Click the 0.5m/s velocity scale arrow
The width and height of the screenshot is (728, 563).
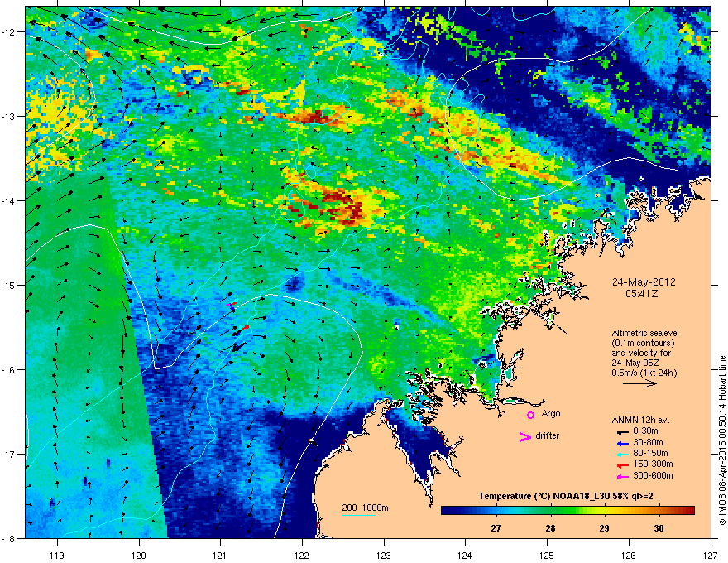pyautogui.click(x=639, y=383)
